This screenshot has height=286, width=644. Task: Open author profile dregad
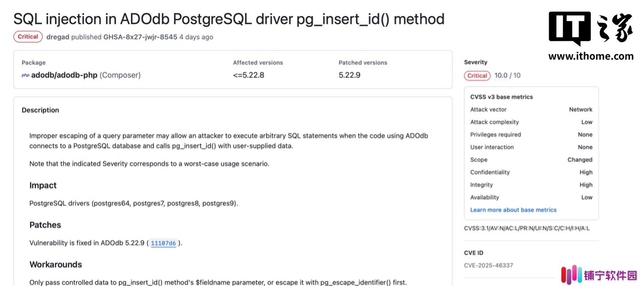point(58,37)
